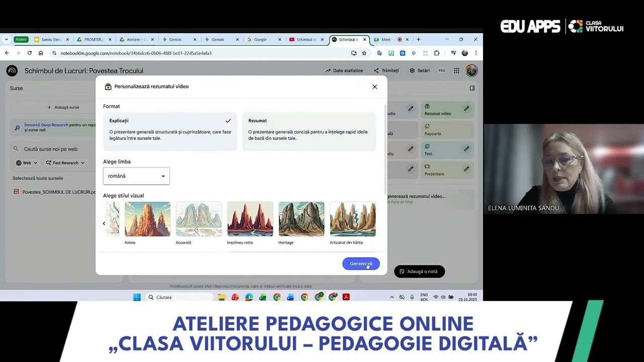
Task: Open the Fast Research dropdown
Action: [65, 163]
